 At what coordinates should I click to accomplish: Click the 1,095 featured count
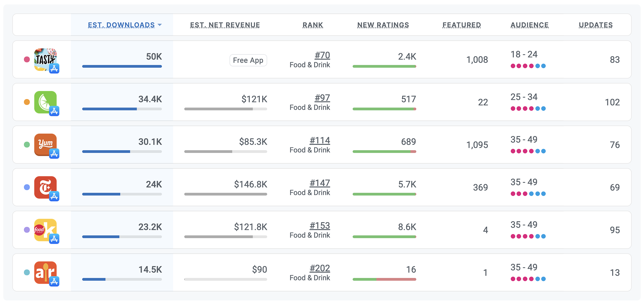tap(477, 145)
